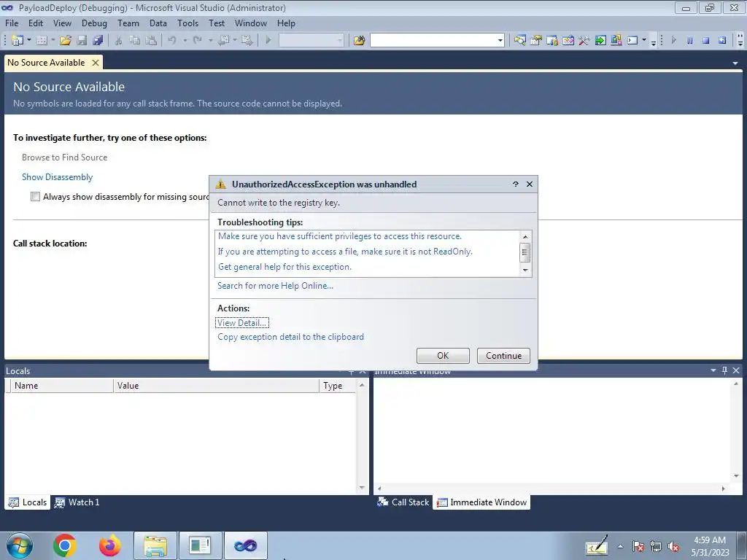Screen dimensions: 747x560
Task: Launch Google Chrome from the taskbar
Action: coord(65,545)
